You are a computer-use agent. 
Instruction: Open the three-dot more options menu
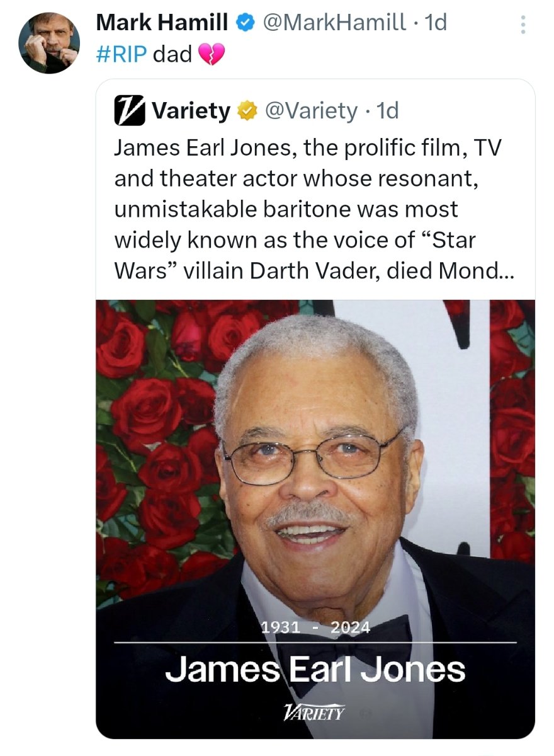[522, 25]
